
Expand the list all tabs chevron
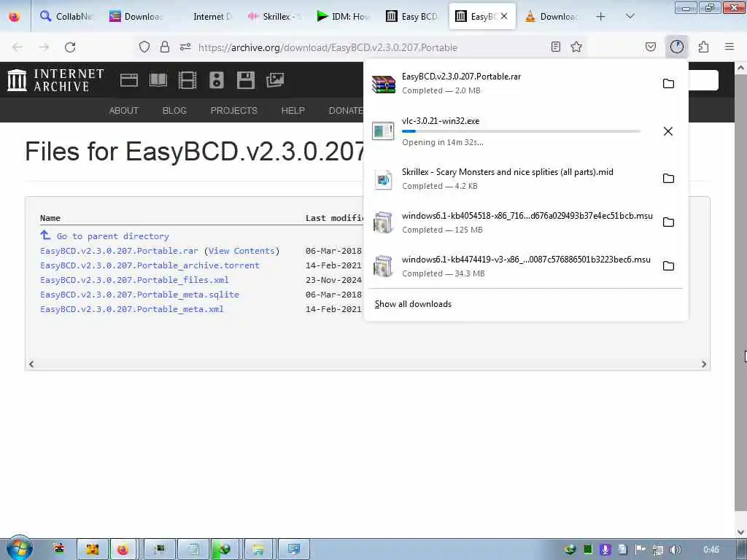(630, 16)
